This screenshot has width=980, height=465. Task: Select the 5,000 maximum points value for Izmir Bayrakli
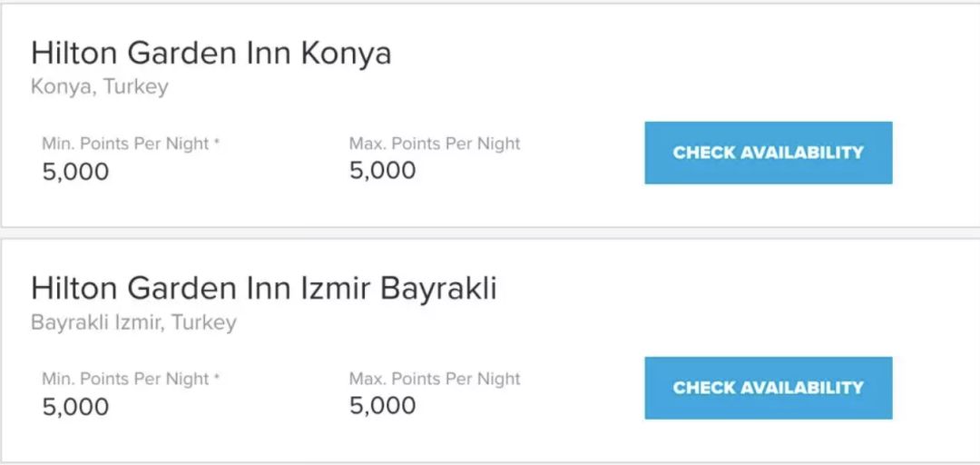pos(382,406)
